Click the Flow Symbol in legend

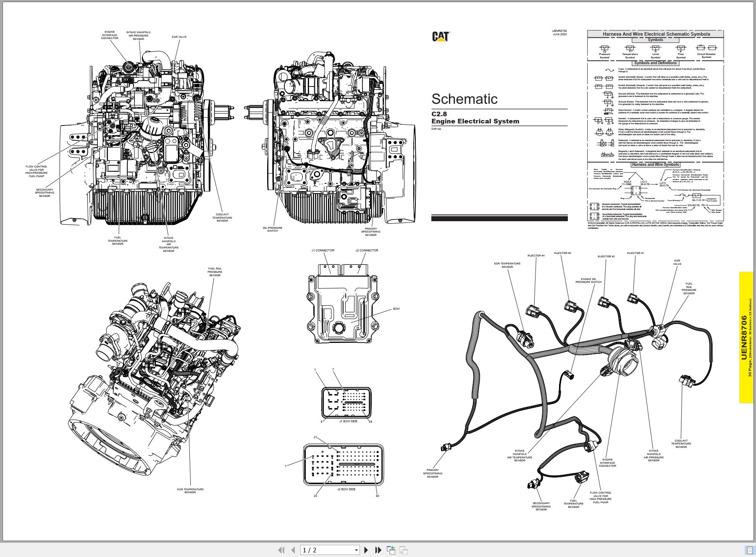click(681, 52)
